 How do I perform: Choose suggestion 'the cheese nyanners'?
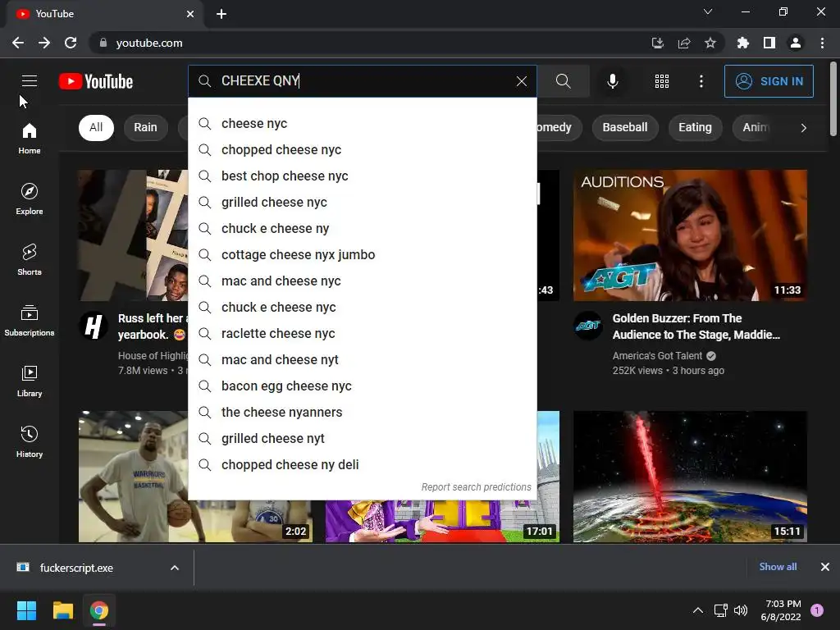[x=362, y=412]
